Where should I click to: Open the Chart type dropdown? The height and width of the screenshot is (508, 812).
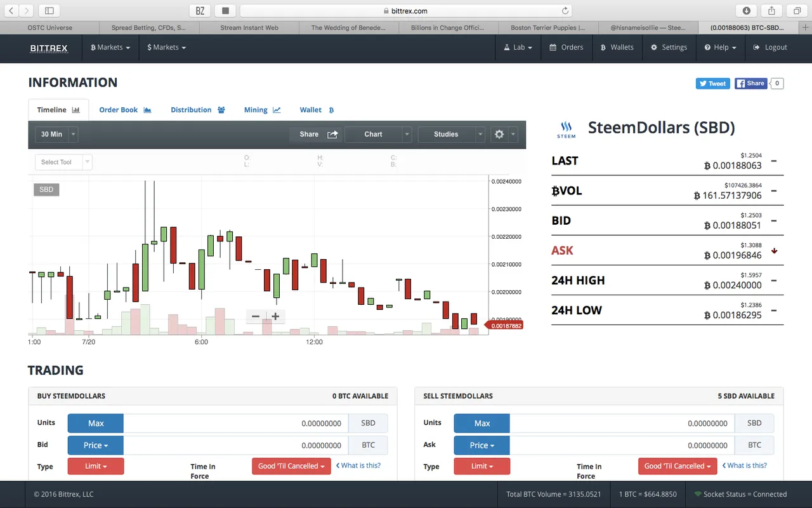click(378, 134)
